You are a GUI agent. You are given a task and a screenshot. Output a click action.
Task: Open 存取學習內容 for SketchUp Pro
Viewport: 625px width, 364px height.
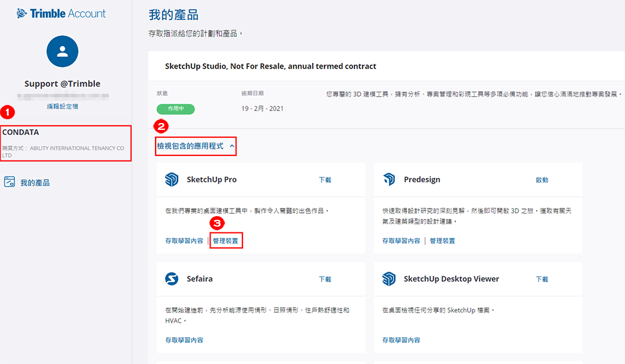184,240
